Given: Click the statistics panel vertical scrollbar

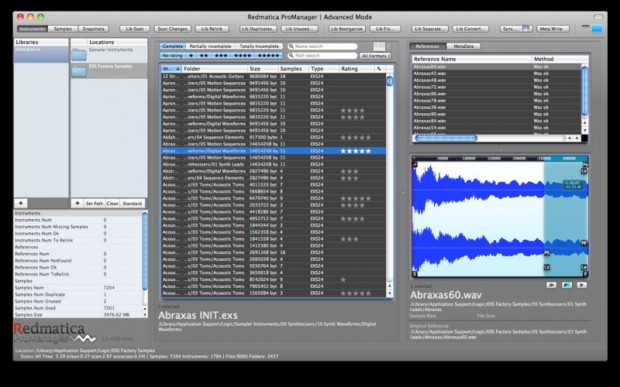Looking at the screenshot, I should (x=144, y=250).
